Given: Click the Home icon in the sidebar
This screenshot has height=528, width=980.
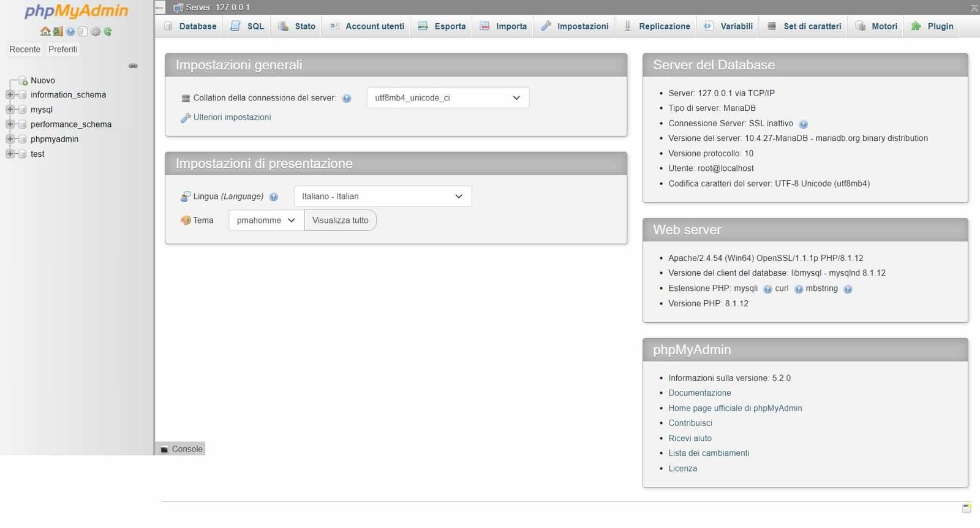Looking at the screenshot, I should (45, 31).
